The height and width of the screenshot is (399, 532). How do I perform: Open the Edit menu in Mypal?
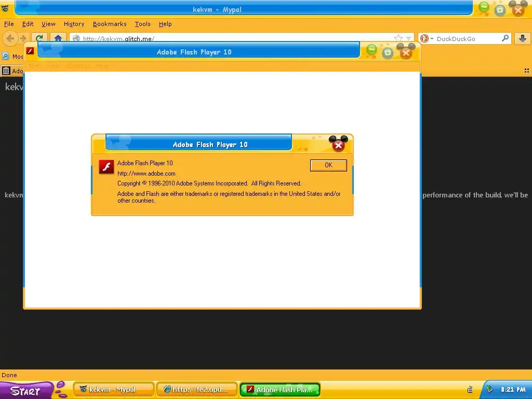28,24
